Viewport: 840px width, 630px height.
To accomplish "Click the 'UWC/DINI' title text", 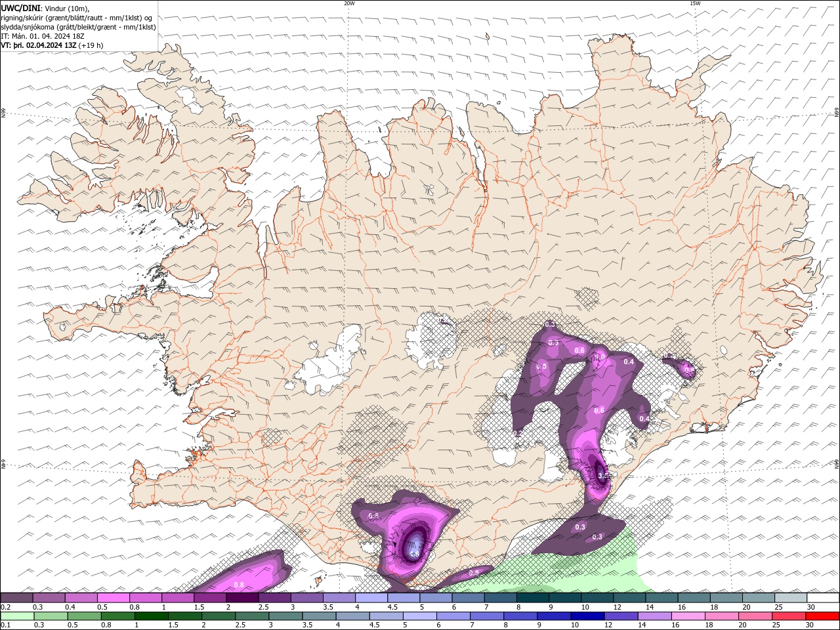I will coord(20,8).
